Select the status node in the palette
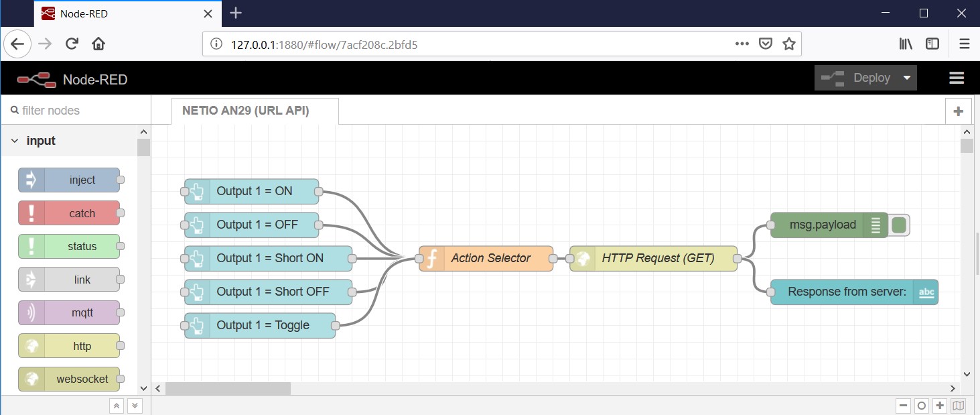980x415 pixels. pos(70,246)
